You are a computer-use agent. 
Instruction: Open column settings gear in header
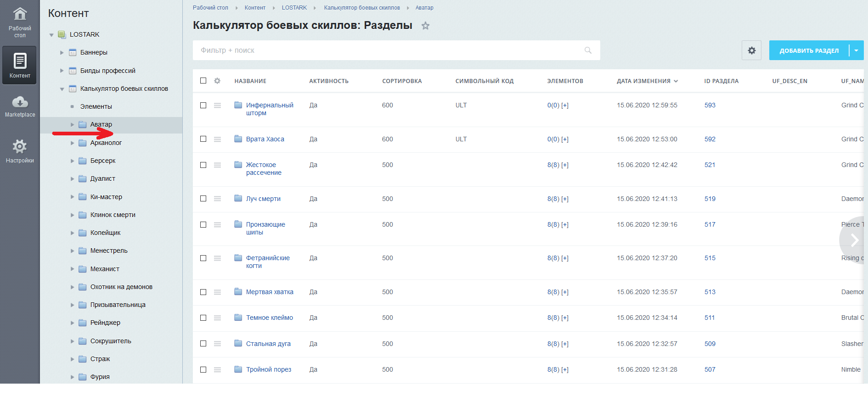point(217,81)
